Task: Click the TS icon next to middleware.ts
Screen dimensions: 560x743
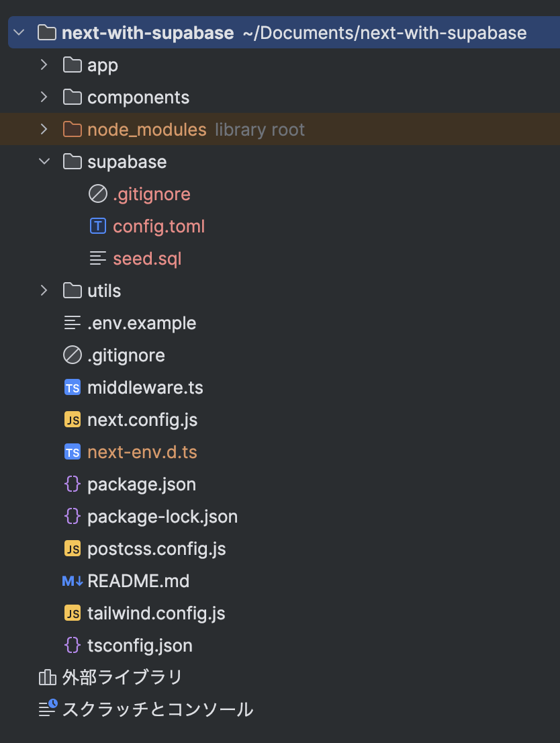Action: click(73, 388)
